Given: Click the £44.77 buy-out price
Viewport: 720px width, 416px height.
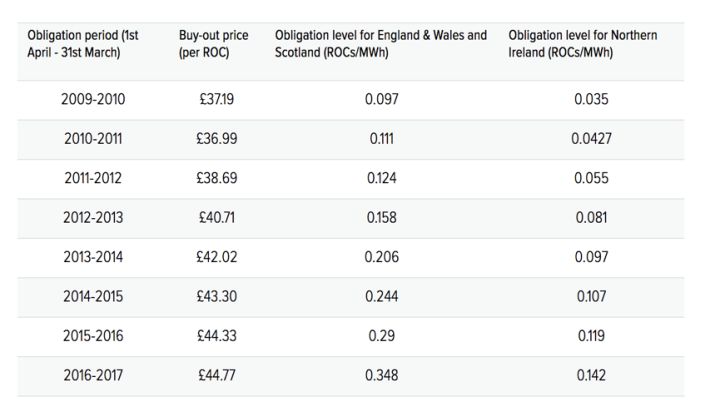Looking at the screenshot, I should [216, 376].
